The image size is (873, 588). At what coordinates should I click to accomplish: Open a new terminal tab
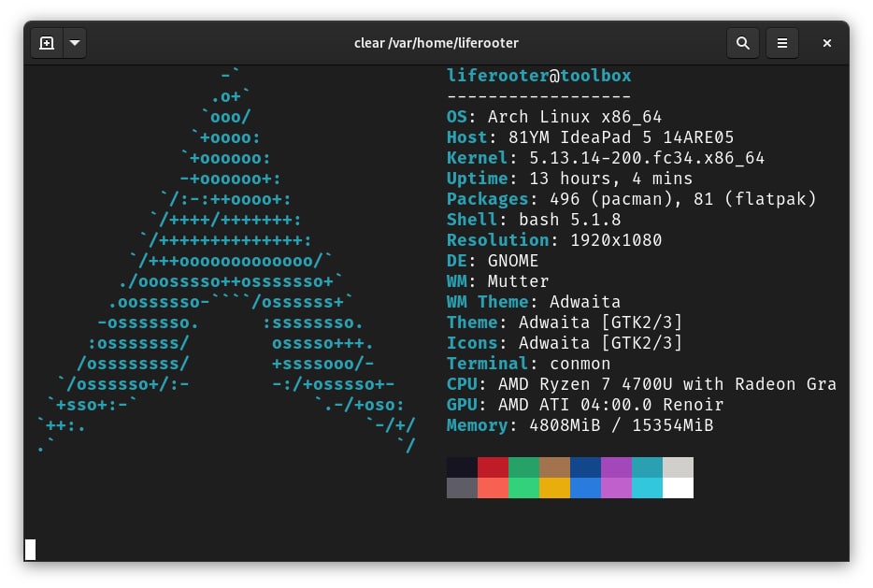pyautogui.click(x=47, y=43)
